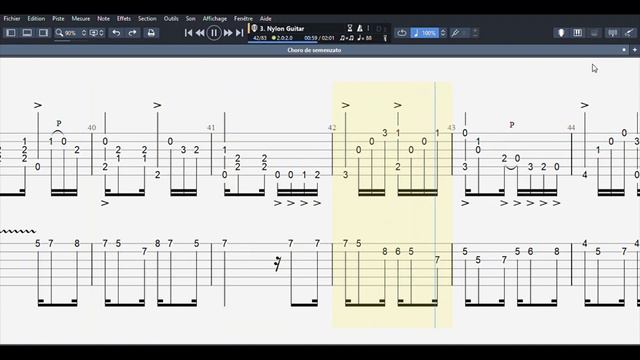Viewport: 640px width, 360px height.
Task: Toggle the count-in hourglass icon
Action: [350, 28]
